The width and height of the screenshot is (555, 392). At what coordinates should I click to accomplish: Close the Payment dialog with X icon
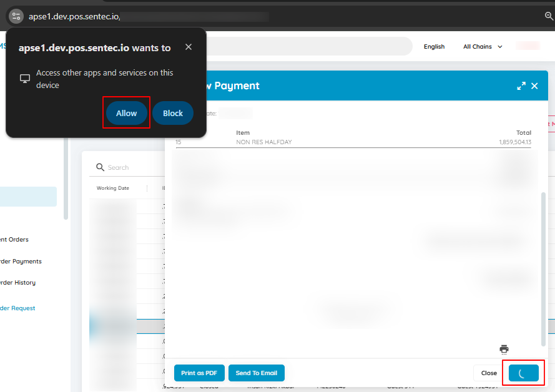pyautogui.click(x=534, y=86)
